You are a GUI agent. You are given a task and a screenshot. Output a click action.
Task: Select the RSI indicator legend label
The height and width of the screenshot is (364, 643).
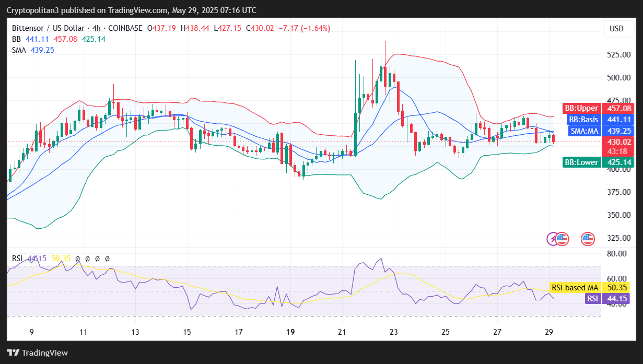click(17, 259)
